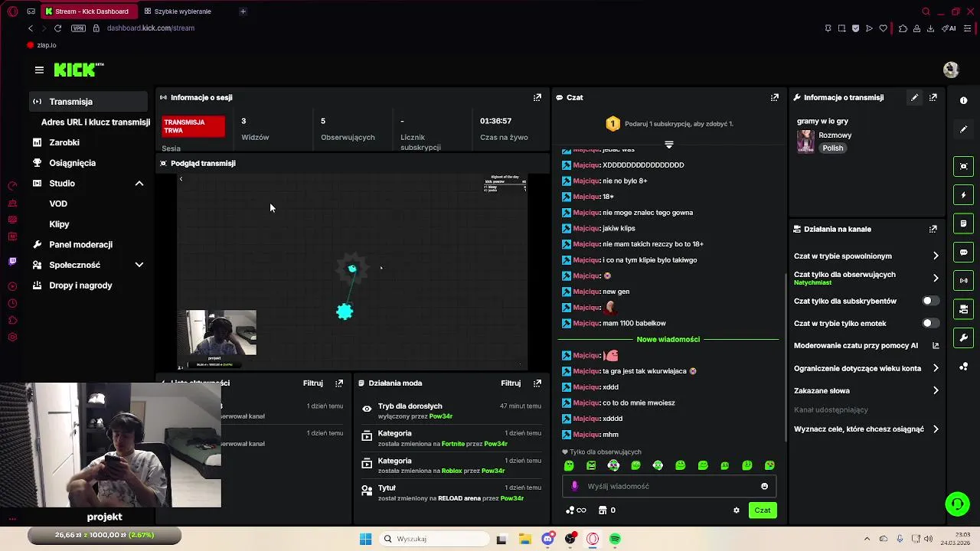
Task: Click the purple microphone icon in chat input
Action: pyautogui.click(x=575, y=486)
